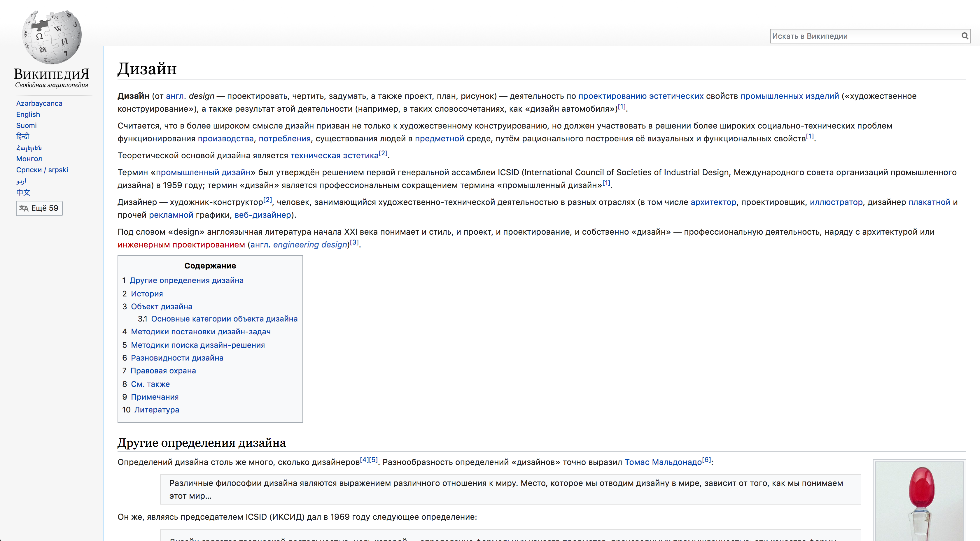980x541 pixels.
Task: Jump to 'Методики постановки дизайн-задач'
Action: point(200,332)
